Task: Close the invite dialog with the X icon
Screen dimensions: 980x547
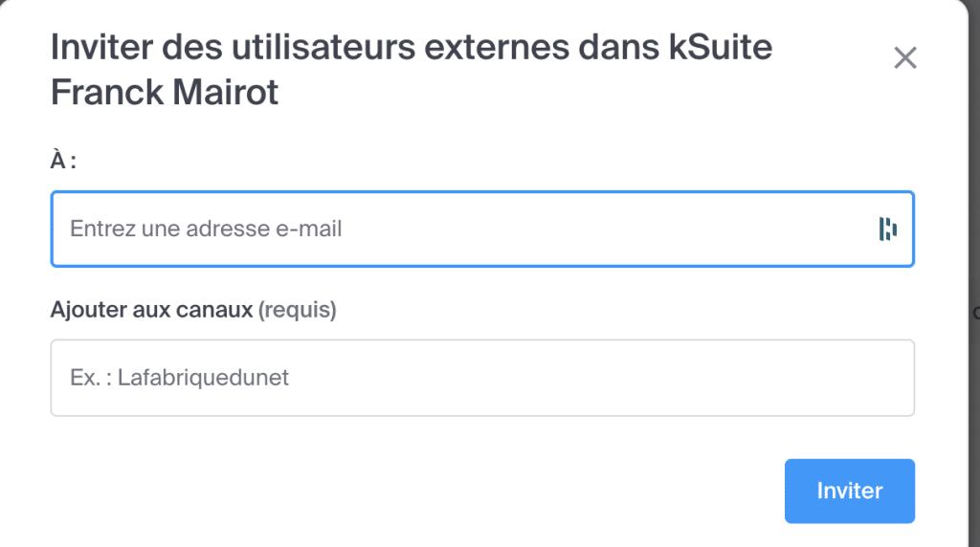Action: (x=904, y=58)
